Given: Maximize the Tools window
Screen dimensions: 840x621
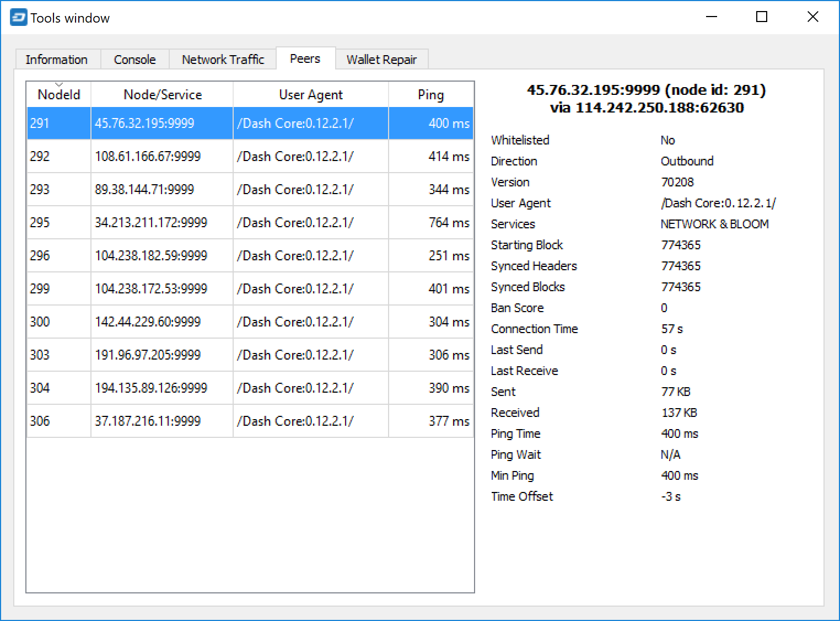Looking at the screenshot, I should click(x=762, y=17).
